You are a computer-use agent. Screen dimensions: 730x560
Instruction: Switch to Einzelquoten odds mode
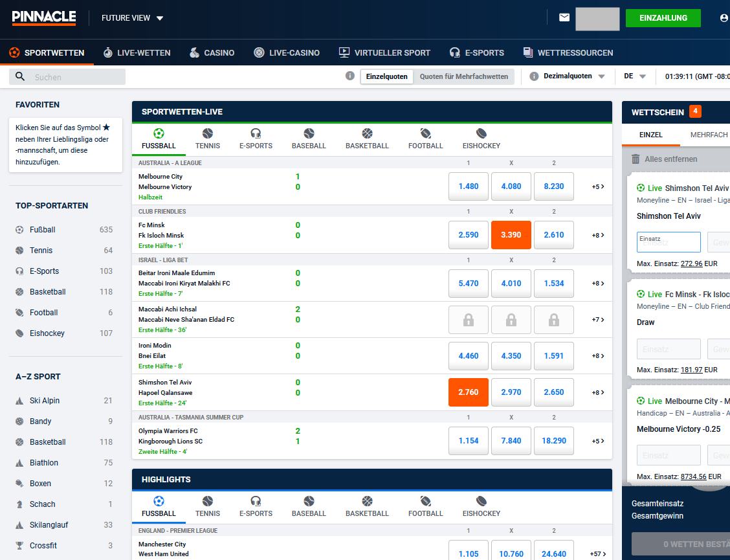[x=386, y=76]
